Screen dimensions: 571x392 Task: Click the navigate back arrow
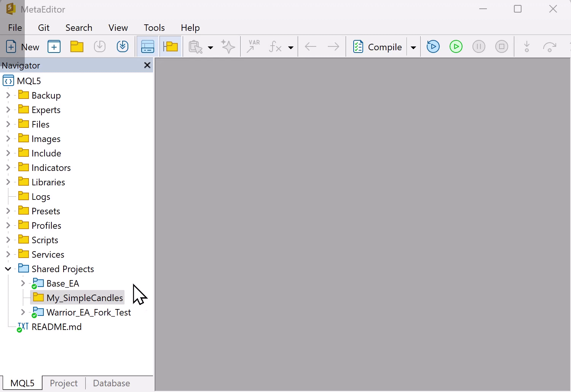311,47
